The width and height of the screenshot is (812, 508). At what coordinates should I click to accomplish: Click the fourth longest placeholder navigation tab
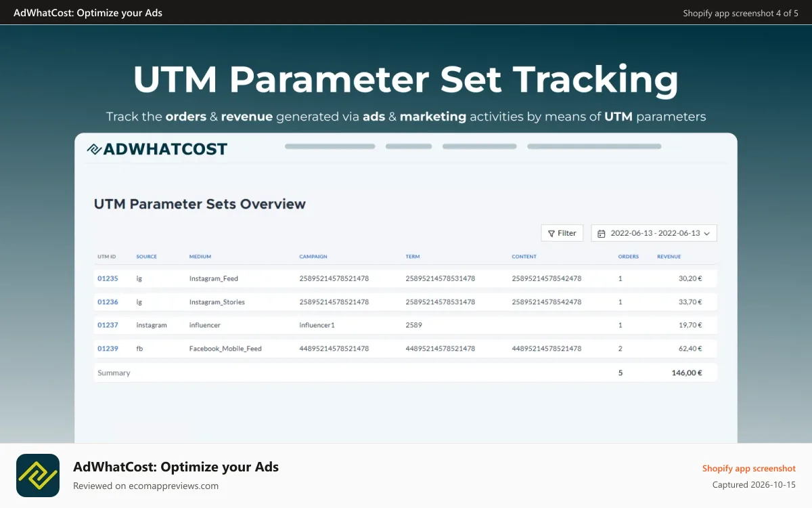[594, 146]
